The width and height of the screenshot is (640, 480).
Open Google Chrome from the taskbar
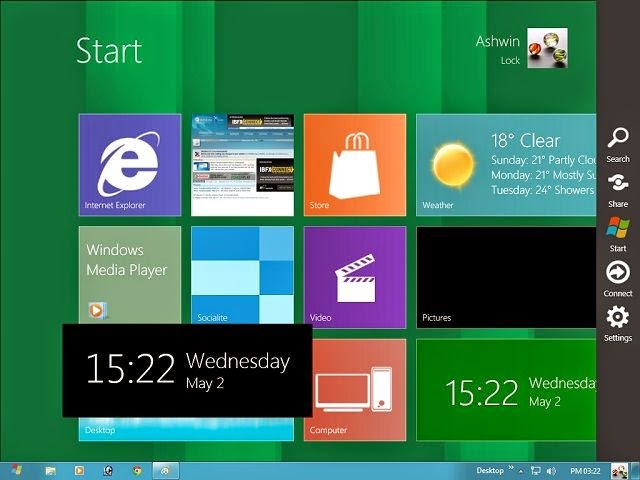pyautogui.click(x=137, y=471)
